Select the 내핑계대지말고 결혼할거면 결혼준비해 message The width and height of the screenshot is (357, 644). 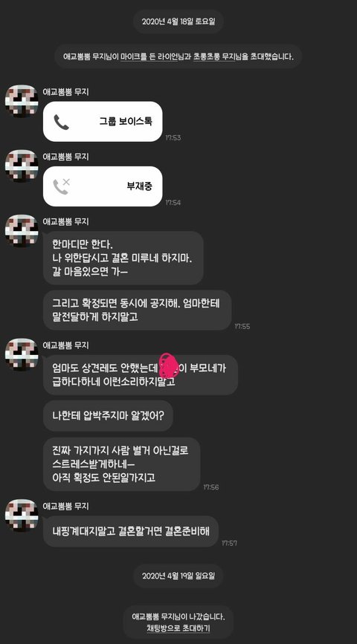[131, 531]
